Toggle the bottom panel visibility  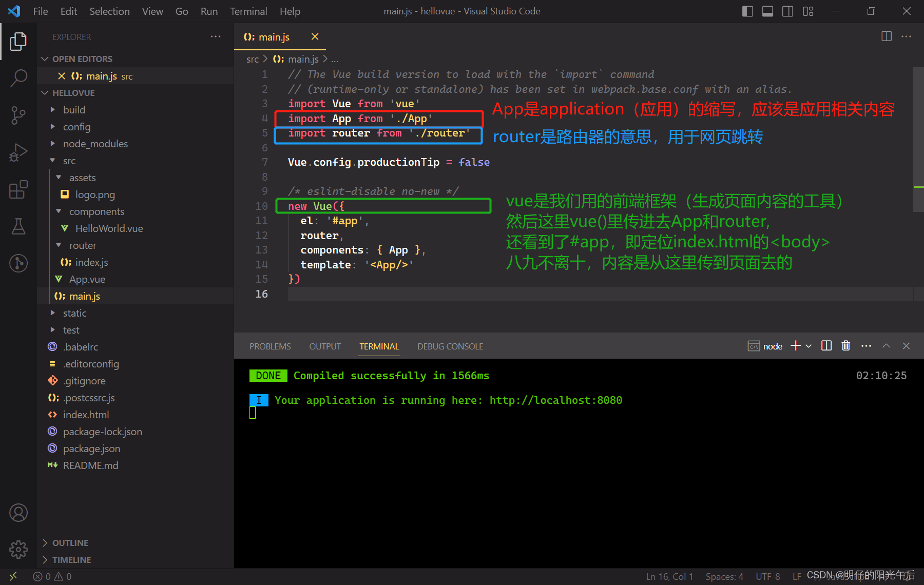point(767,11)
